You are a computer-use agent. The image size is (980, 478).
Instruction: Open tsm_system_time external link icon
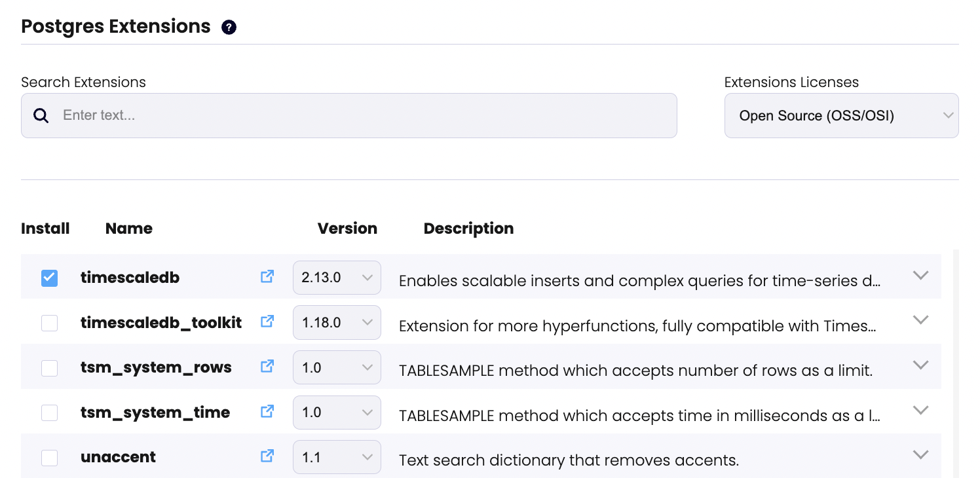pos(267,411)
